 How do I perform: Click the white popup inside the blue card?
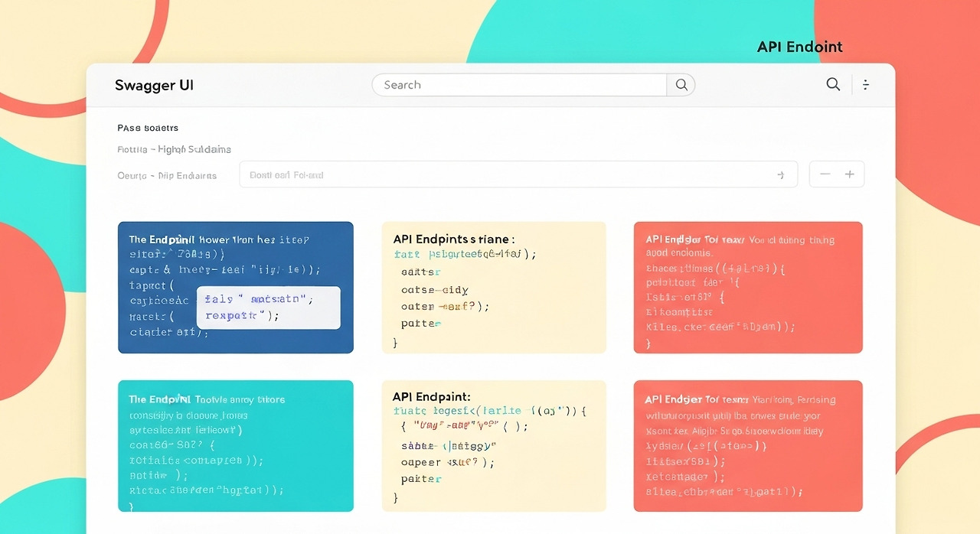tap(269, 308)
